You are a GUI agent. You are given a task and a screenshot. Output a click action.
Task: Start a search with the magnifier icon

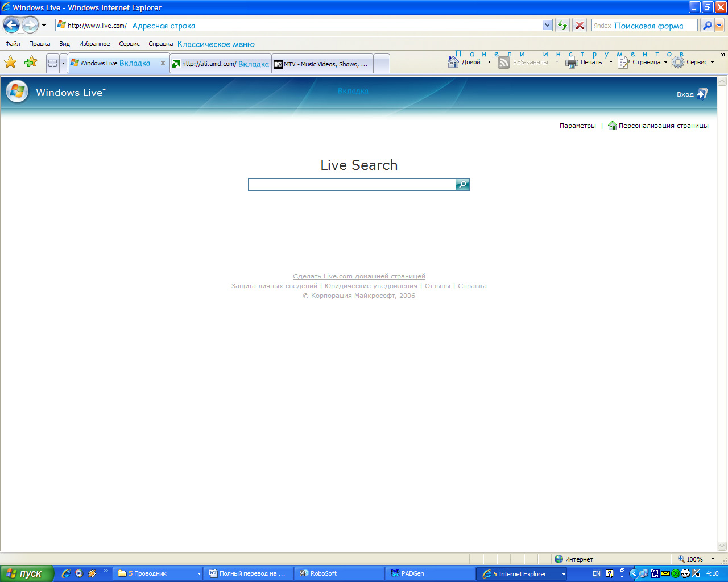click(707, 26)
